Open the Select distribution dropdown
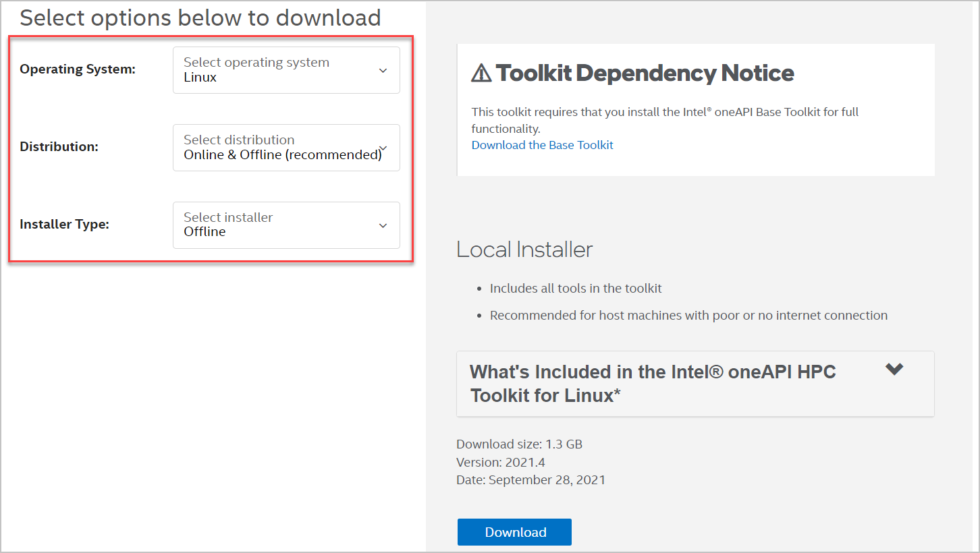Image resolution: width=980 pixels, height=553 pixels. [286, 148]
